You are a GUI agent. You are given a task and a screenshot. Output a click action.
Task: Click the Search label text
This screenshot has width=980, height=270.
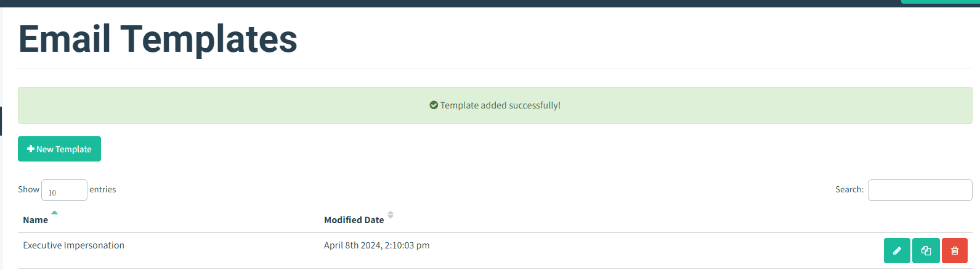tap(849, 189)
